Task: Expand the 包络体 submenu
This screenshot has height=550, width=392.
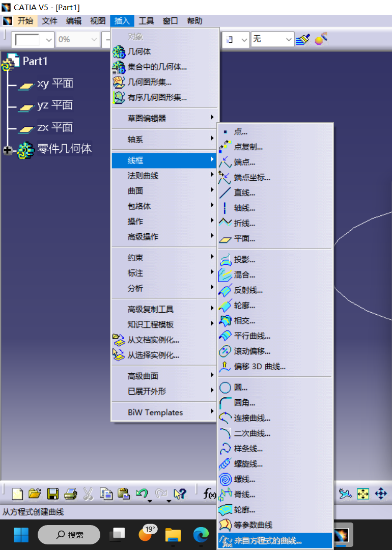Action: point(164,206)
